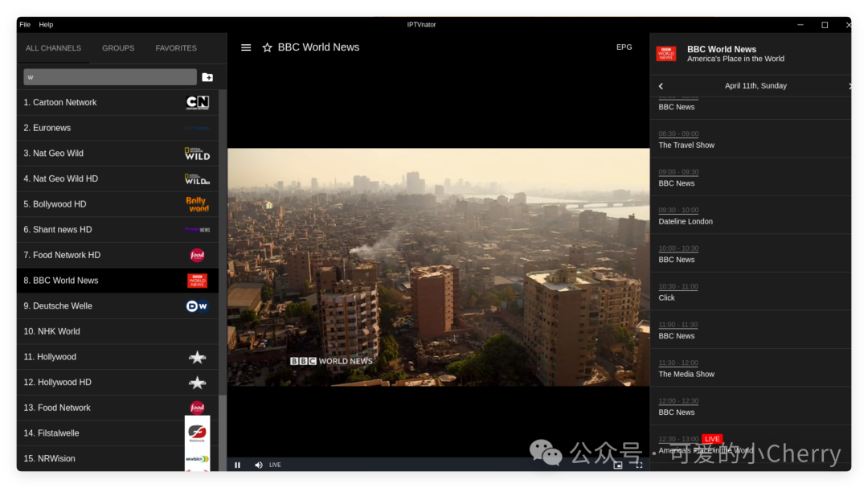Enable picture-in-picture mode

coord(618,465)
